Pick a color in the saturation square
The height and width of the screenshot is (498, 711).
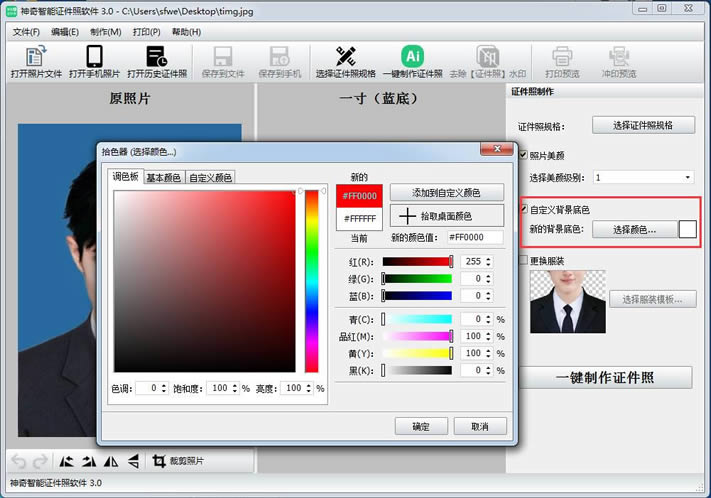(205, 281)
